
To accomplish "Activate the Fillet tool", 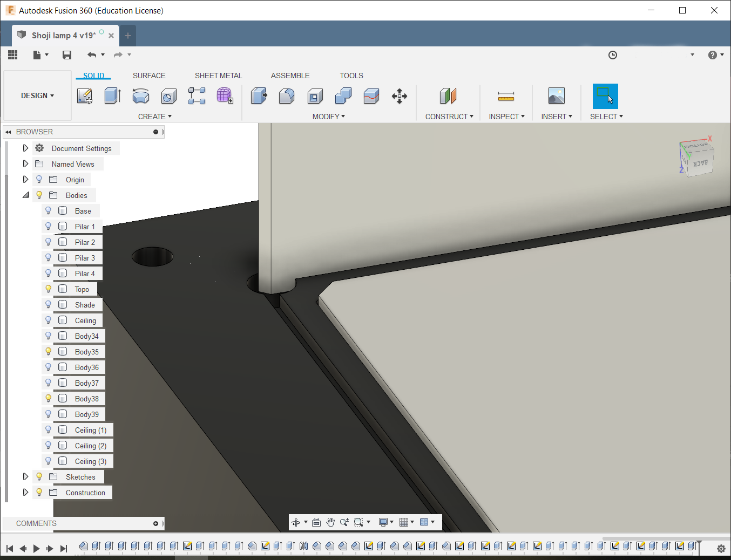I will [287, 96].
